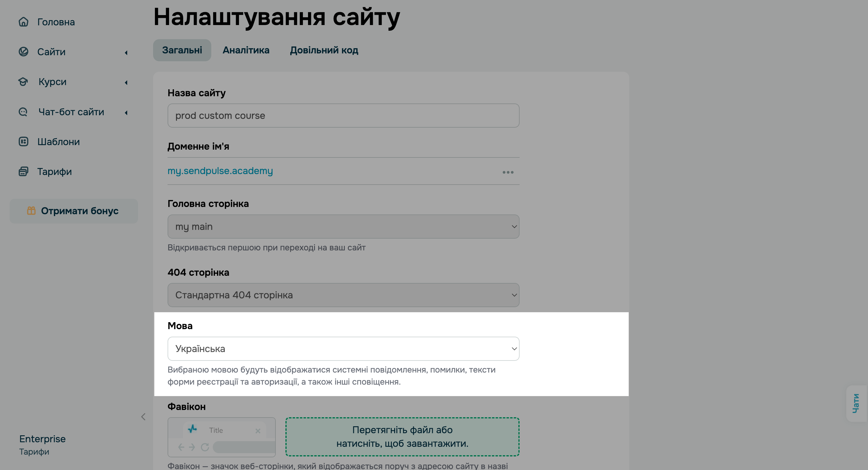Expand the Сайти submenu chevron
This screenshot has height=470, width=868.
coord(126,52)
